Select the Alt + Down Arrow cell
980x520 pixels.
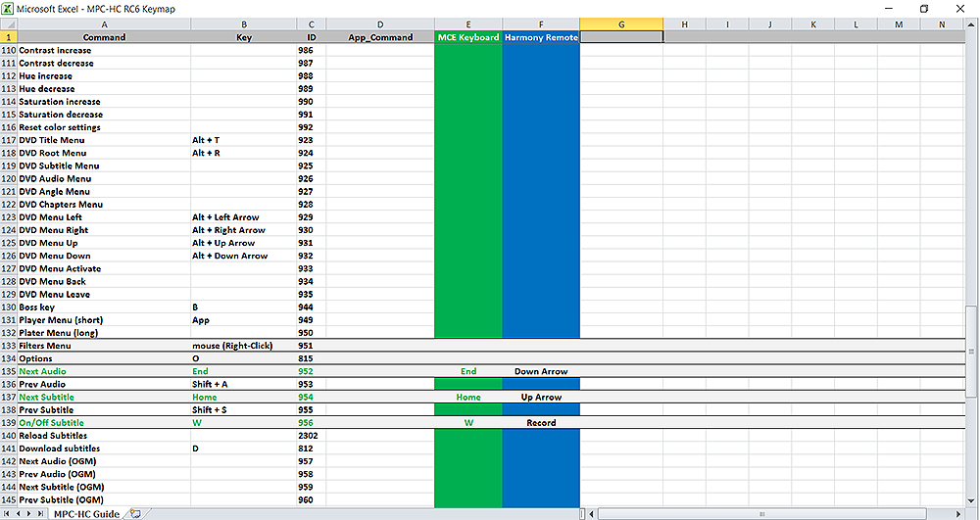point(244,256)
